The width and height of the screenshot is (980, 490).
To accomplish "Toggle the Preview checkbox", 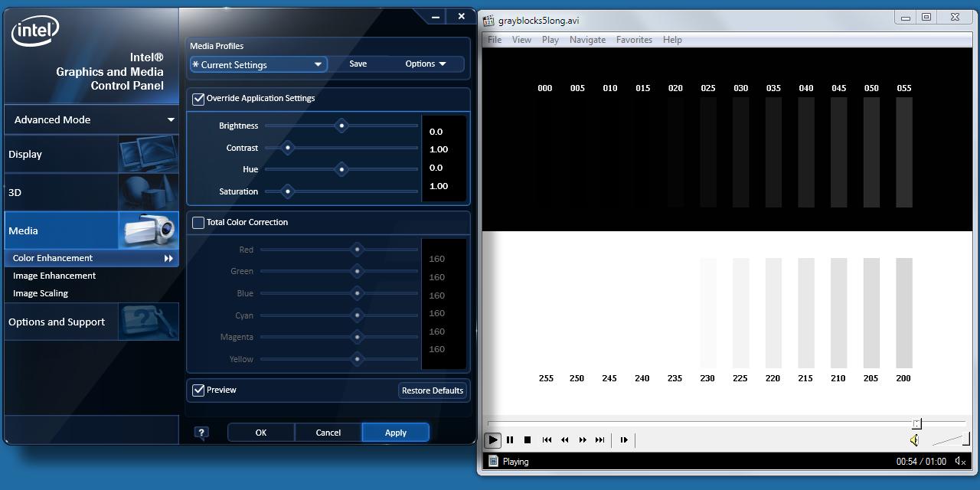I will [x=198, y=390].
